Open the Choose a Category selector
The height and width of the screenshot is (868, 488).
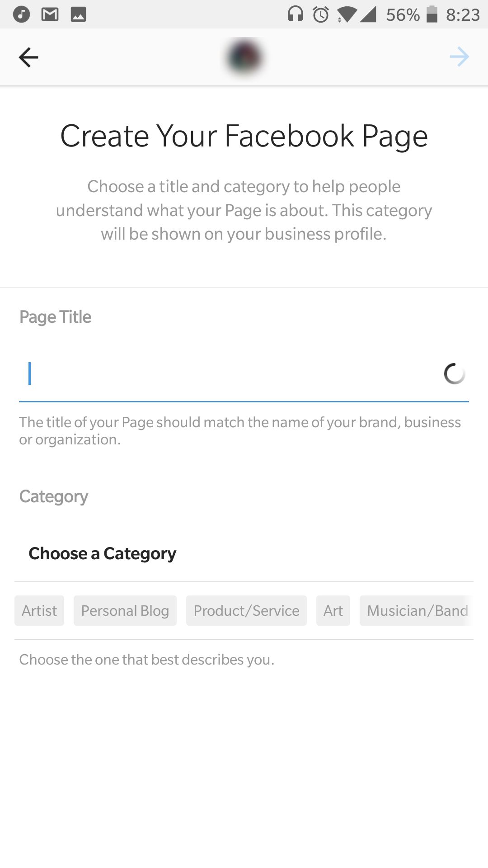(244, 553)
